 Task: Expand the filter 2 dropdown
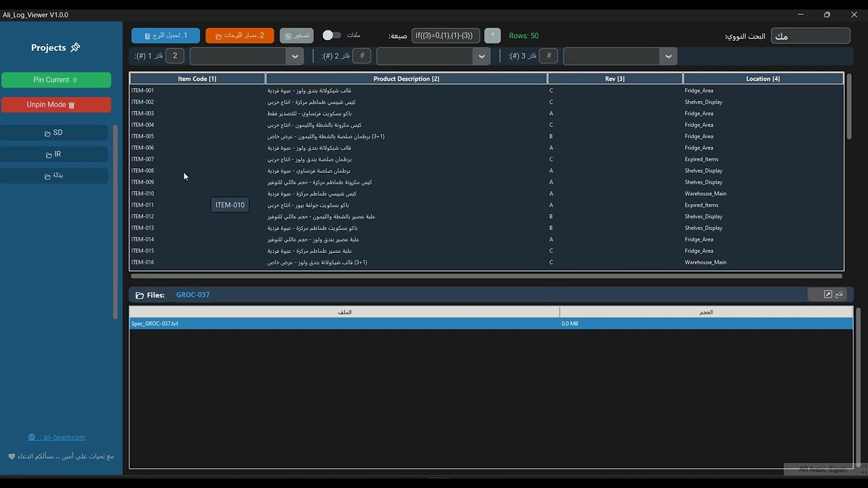(482, 56)
